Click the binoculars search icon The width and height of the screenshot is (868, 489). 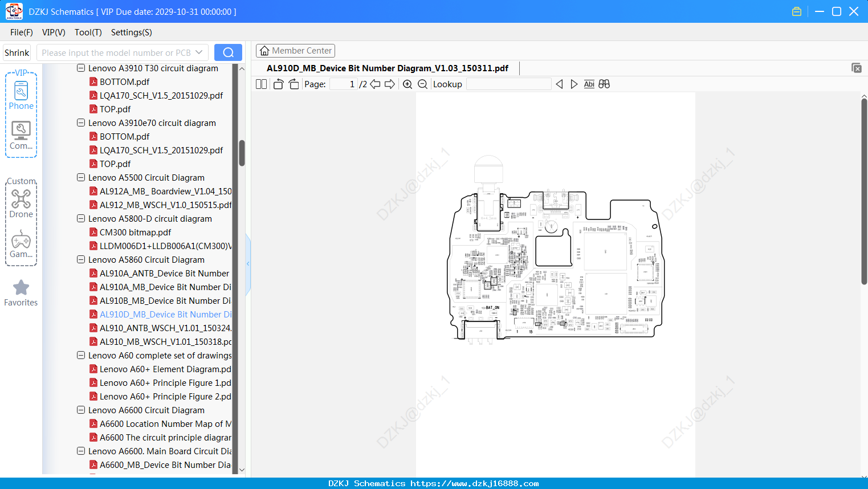(x=604, y=84)
